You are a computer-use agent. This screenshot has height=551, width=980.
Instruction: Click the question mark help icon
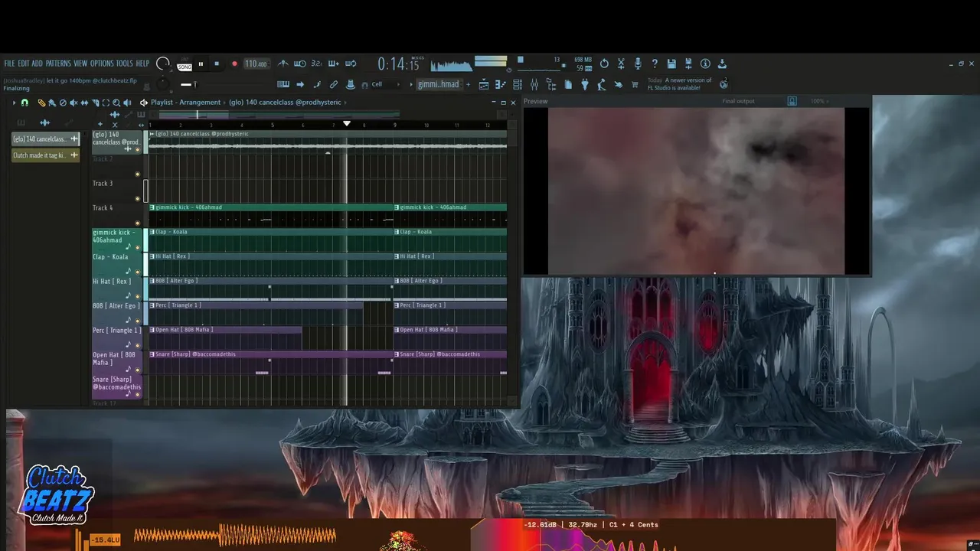(x=655, y=64)
